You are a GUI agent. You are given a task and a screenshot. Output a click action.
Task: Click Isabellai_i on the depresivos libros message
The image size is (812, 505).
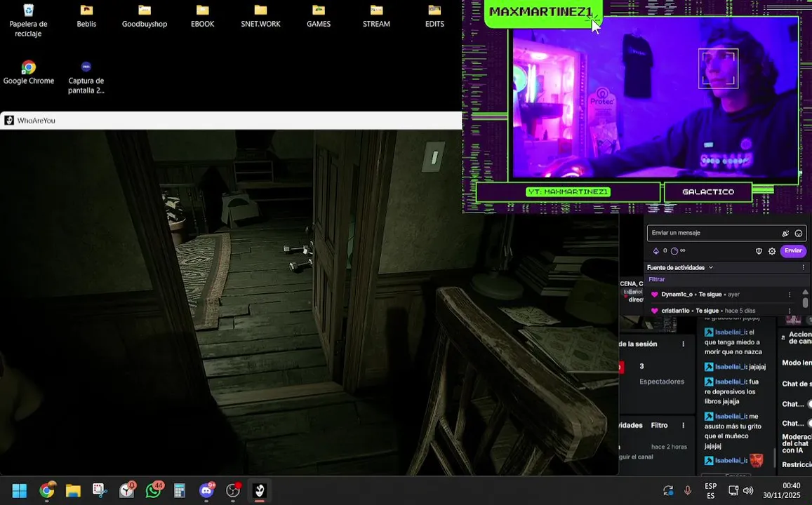(730, 382)
